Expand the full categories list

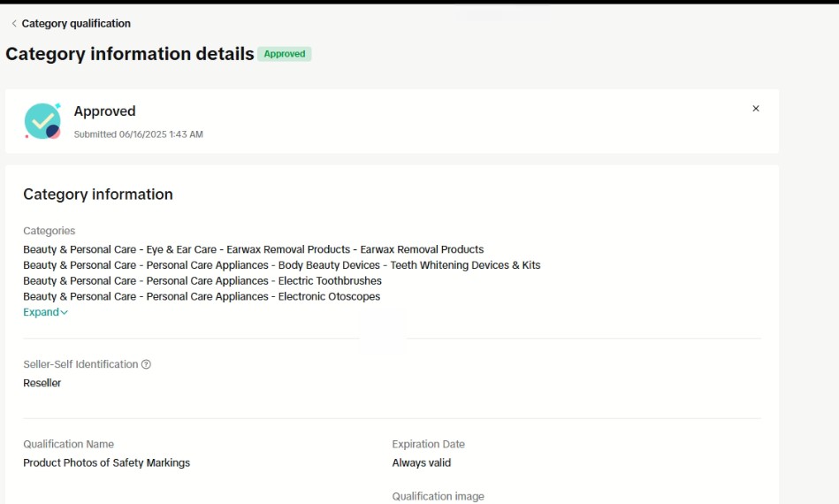pos(45,312)
